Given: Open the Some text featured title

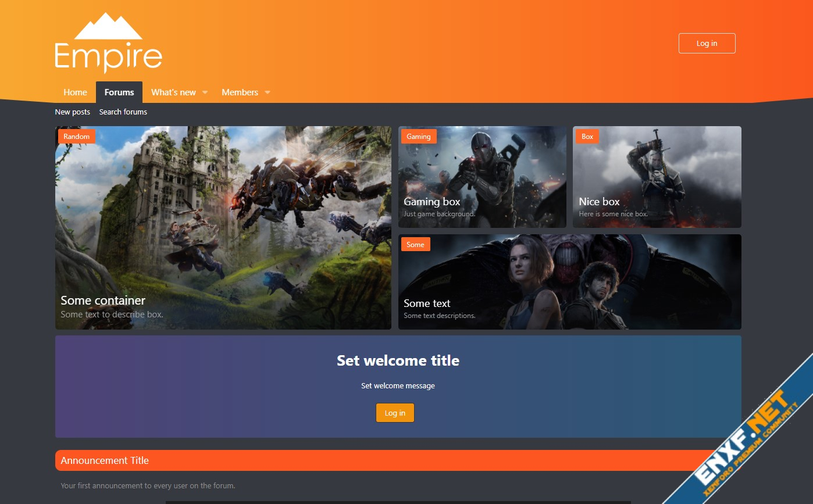Looking at the screenshot, I should [x=427, y=303].
